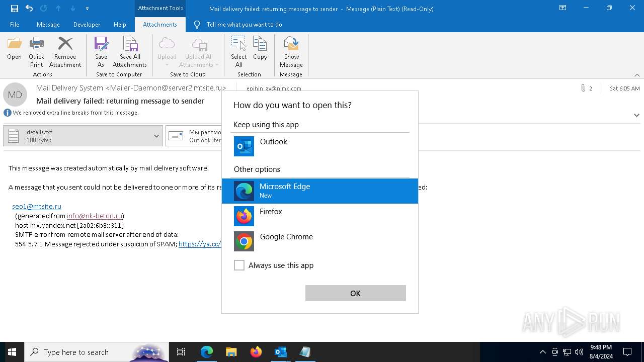Choose Google Chrome in the app list
Image resolution: width=644 pixels, height=362 pixels.
coord(320,241)
